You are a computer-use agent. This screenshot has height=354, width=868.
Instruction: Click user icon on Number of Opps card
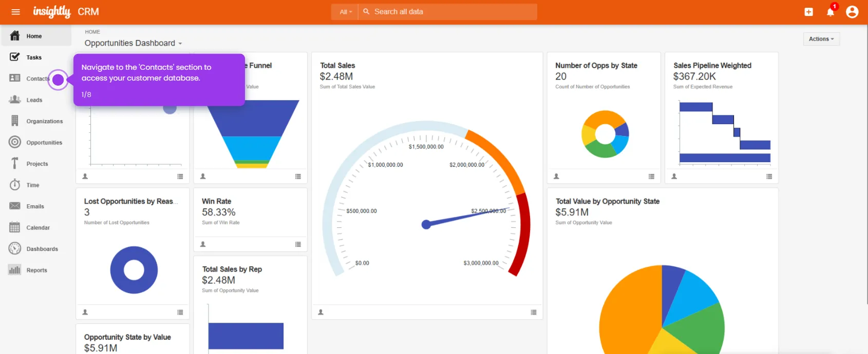coord(556,176)
